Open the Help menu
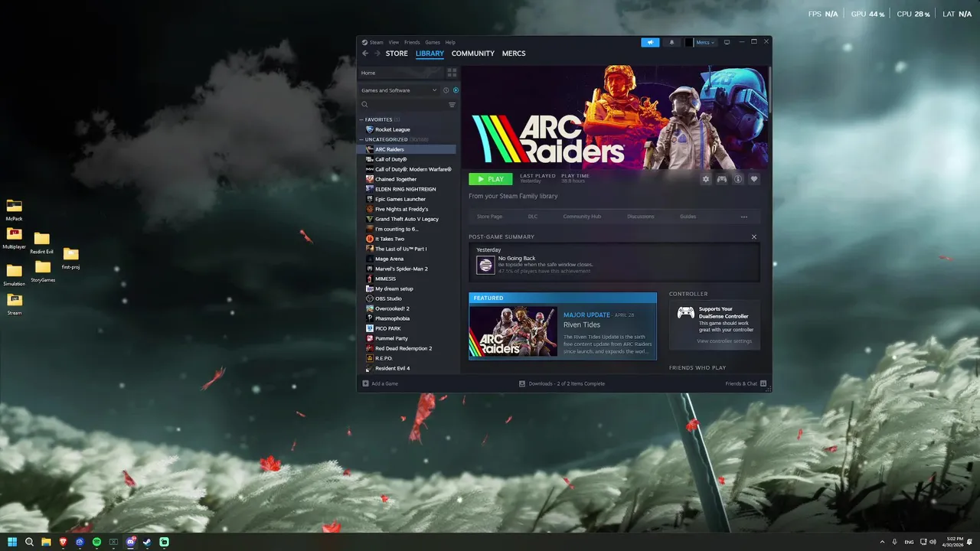The image size is (980, 551). 450,42
